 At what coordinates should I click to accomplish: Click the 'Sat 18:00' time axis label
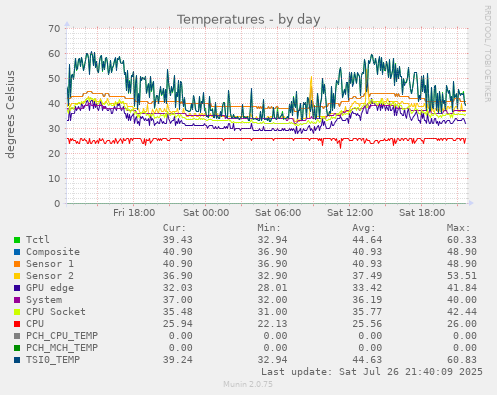pos(422,213)
